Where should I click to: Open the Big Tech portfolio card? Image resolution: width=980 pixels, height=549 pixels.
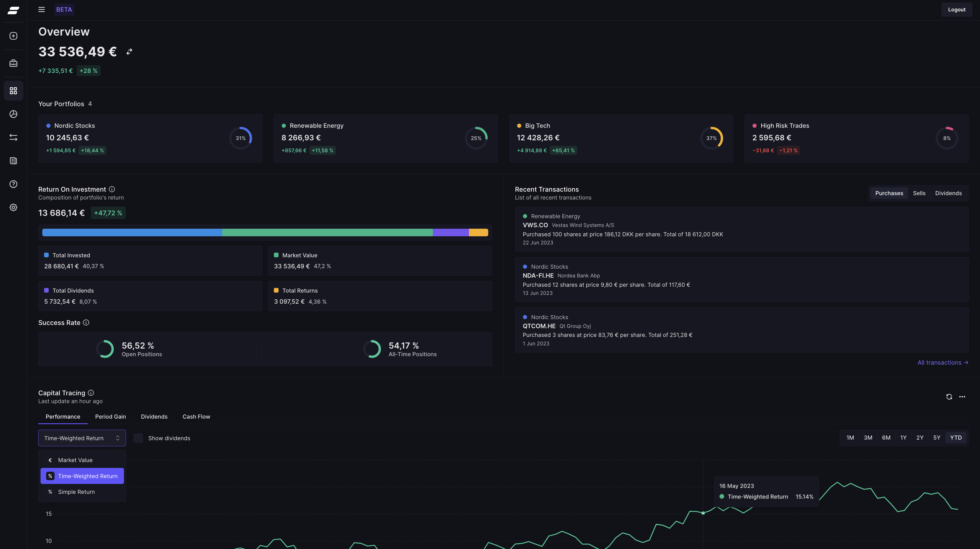[x=621, y=139]
